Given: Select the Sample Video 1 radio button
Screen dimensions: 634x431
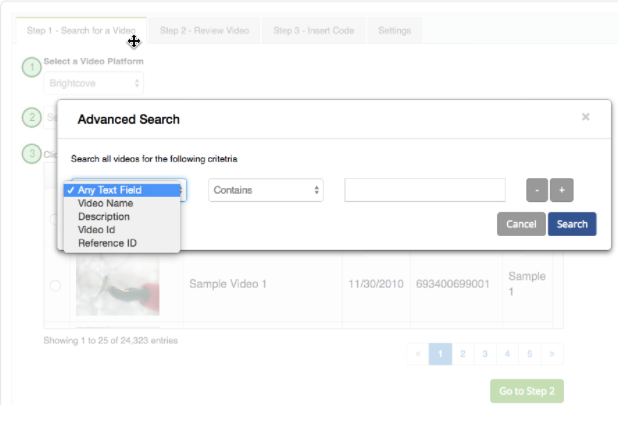Looking at the screenshot, I should [55, 285].
